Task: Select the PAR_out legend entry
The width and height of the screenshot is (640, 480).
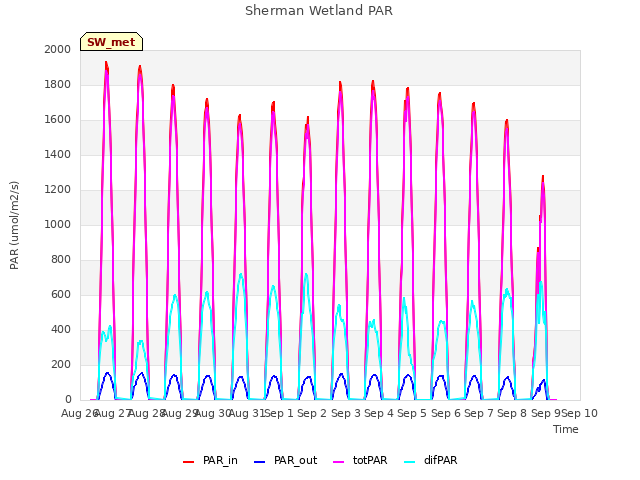Action: click(x=285, y=460)
